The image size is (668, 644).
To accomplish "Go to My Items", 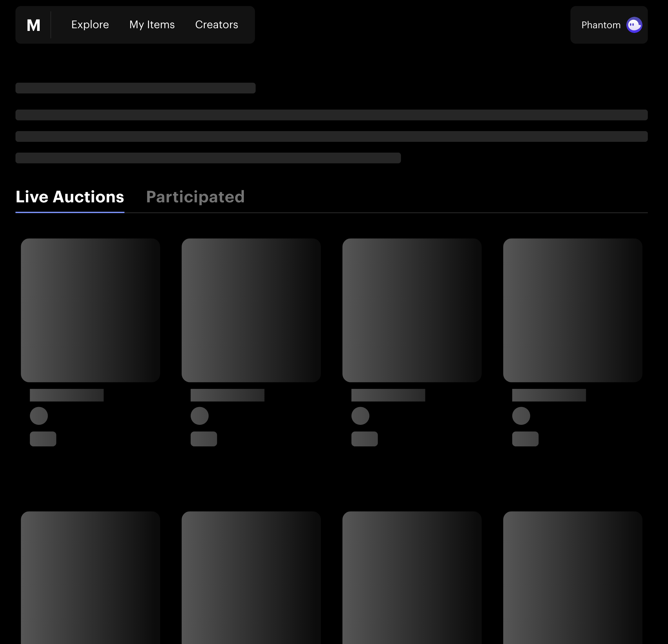I will click(152, 25).
